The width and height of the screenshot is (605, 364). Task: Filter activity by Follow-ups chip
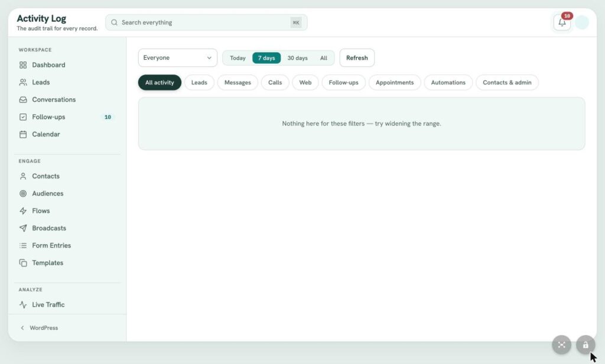tap(343, 83)
